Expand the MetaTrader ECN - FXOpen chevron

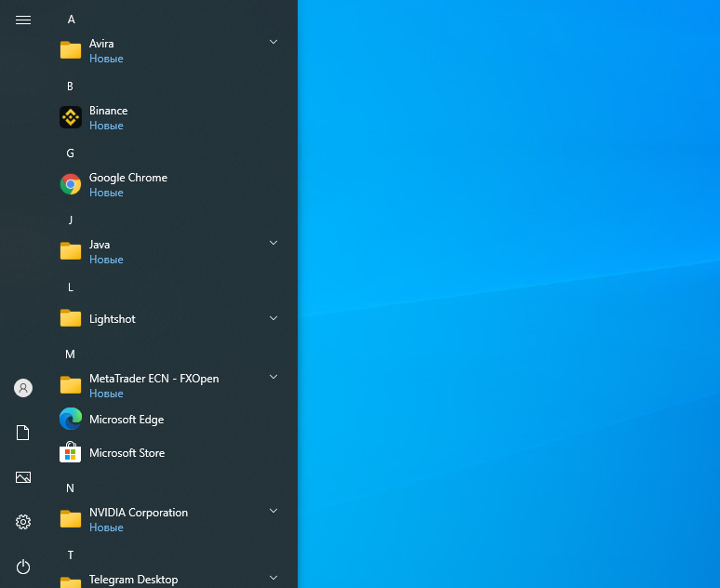point(273,377)
